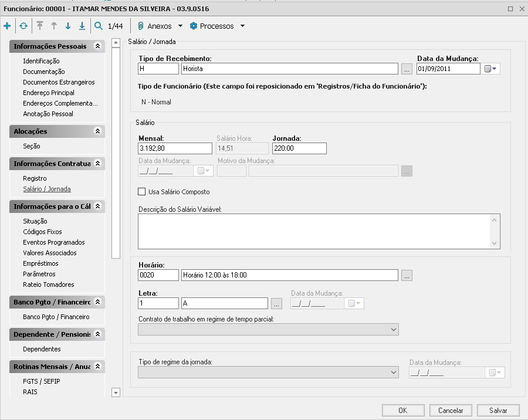
Task: Click Salário / Jornada link
Action: tap(47, 189)
